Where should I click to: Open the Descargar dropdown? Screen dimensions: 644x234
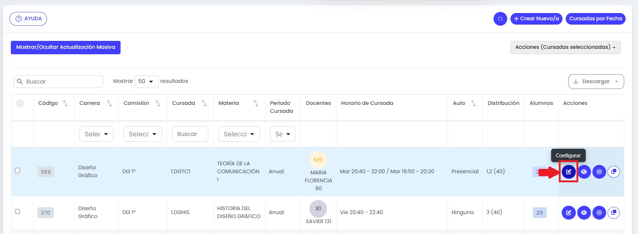point(596,81)
